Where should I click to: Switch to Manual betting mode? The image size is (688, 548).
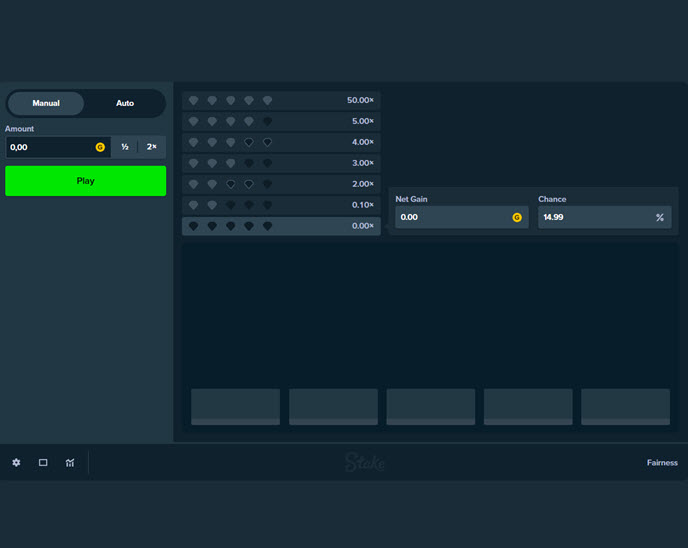[46, 103]
